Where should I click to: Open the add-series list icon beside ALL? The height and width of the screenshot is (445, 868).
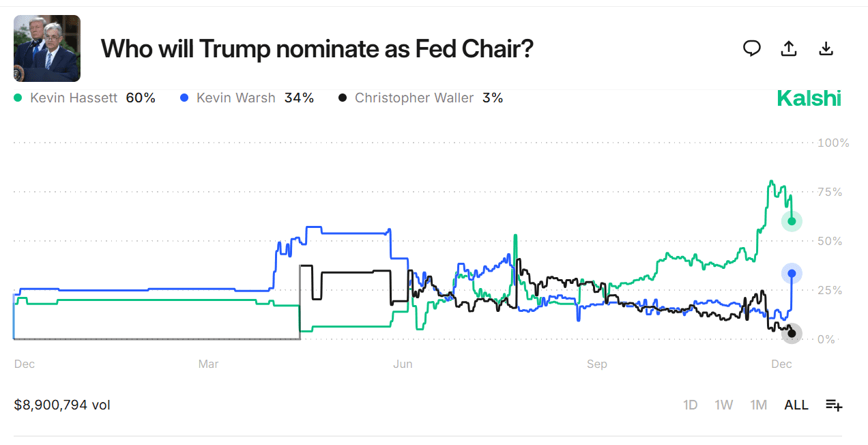click(834, 405)
